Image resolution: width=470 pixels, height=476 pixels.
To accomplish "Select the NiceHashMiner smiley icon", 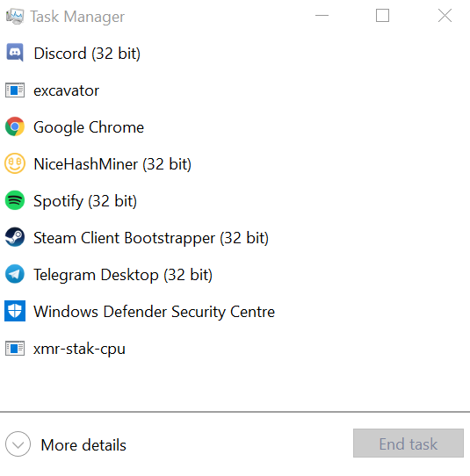I will pos(15,163).
